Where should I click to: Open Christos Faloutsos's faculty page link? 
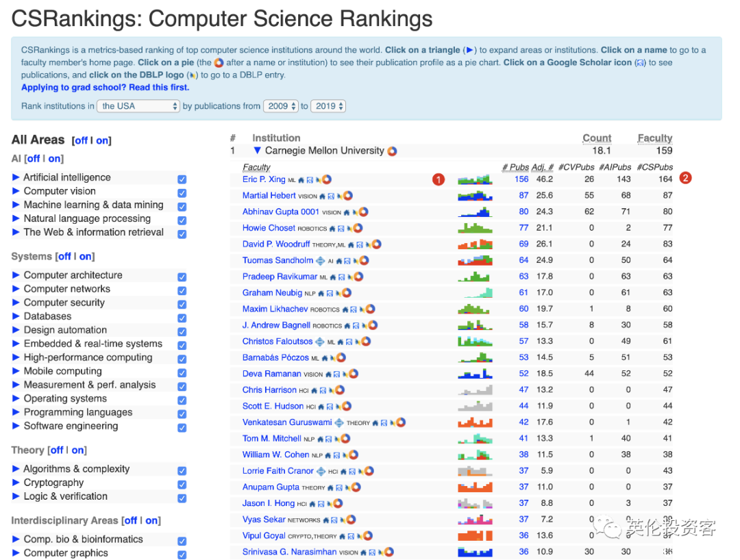point(277,342)
